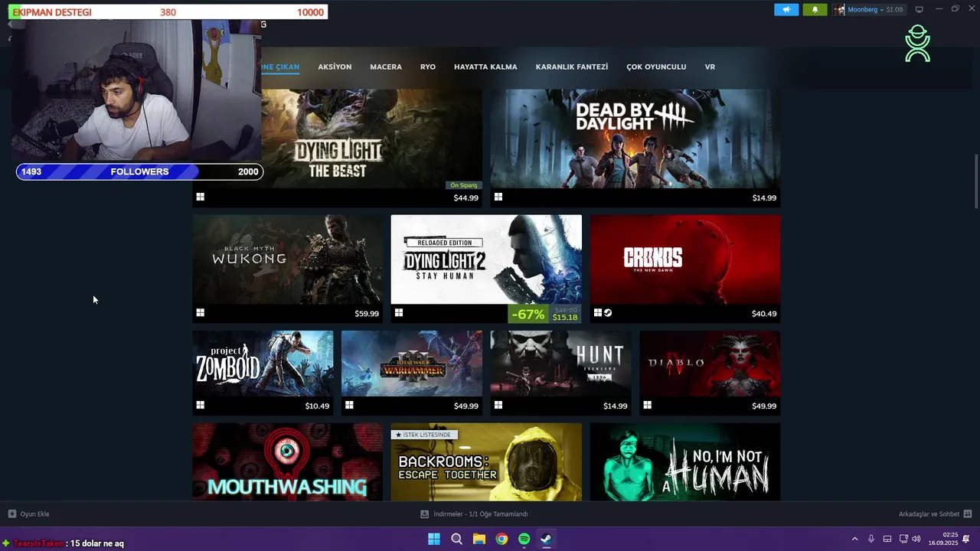Click the microphone tray icon
980x551 pixels.
click(871, 539)
